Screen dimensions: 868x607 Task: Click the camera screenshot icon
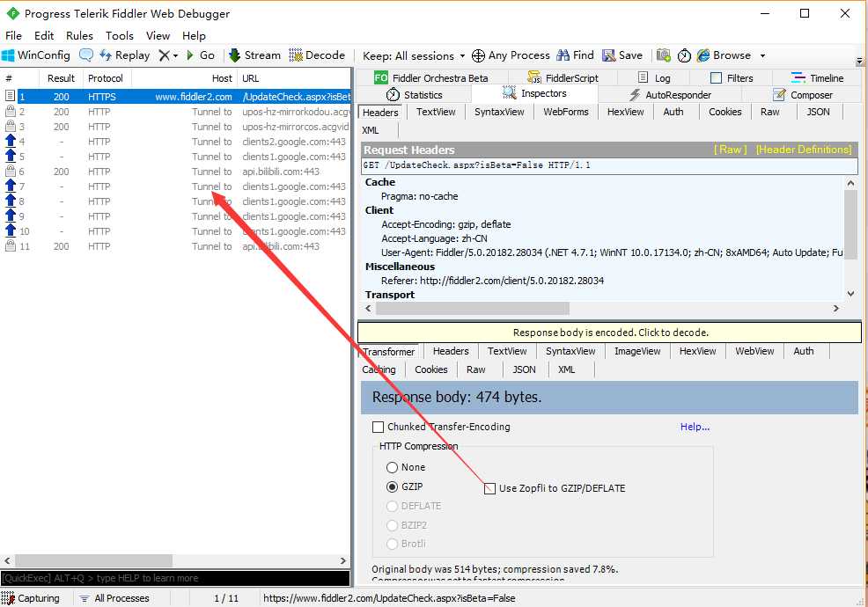tap(663, 55)
